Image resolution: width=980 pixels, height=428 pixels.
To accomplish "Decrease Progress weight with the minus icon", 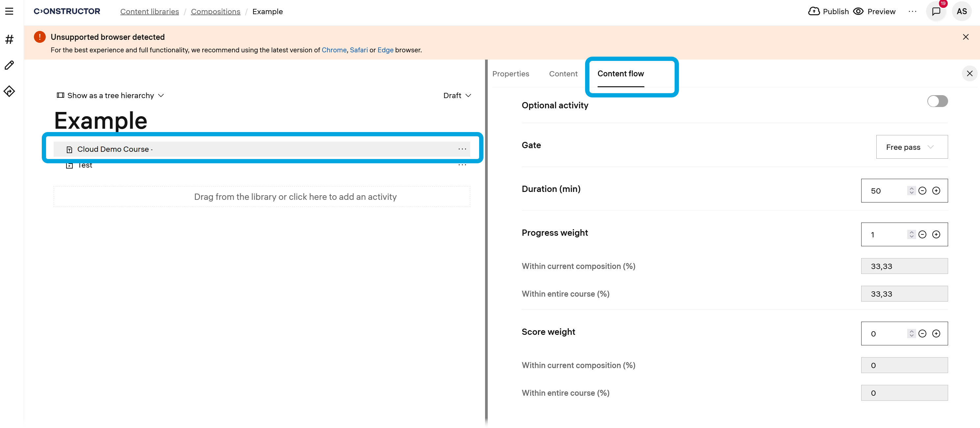I will coord(922,234).
